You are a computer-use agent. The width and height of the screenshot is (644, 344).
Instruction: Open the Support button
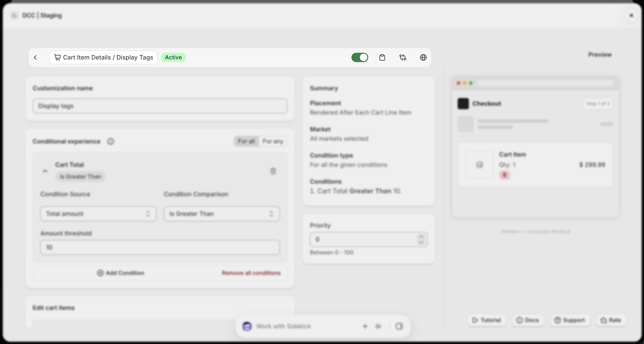570,320
